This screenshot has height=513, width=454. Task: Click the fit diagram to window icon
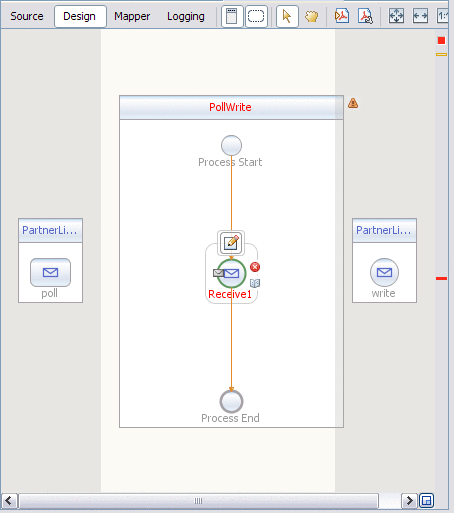tap(396, 16)
